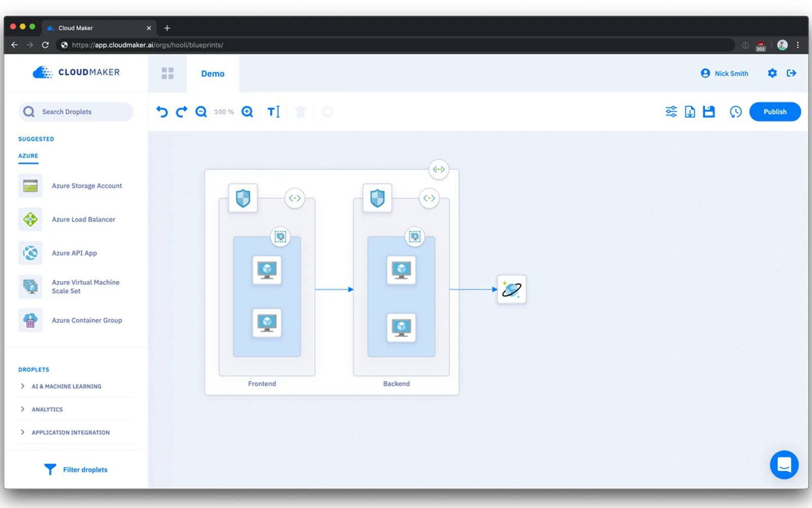Click the redo arrow in the toolbar
Screen dimensions: 812x508
coord(182,112)
